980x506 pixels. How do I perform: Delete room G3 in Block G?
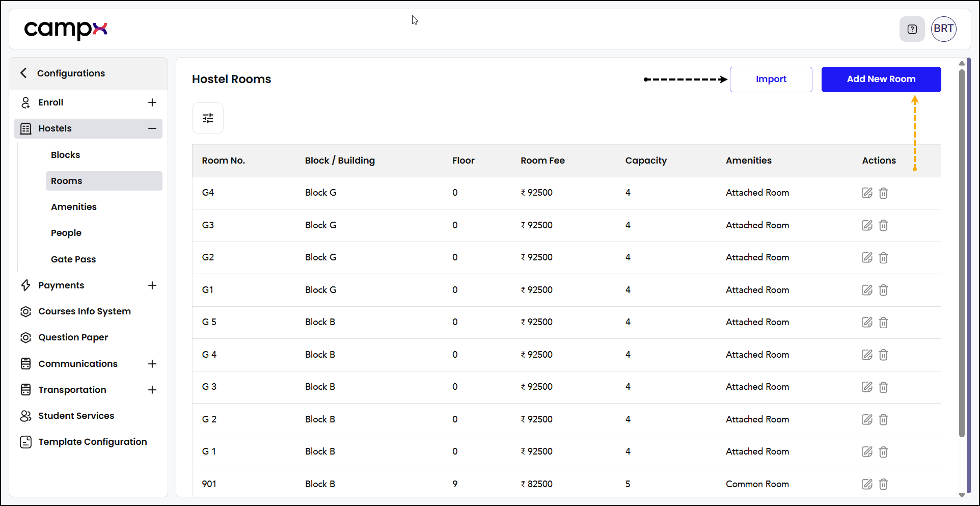(883, 225)
